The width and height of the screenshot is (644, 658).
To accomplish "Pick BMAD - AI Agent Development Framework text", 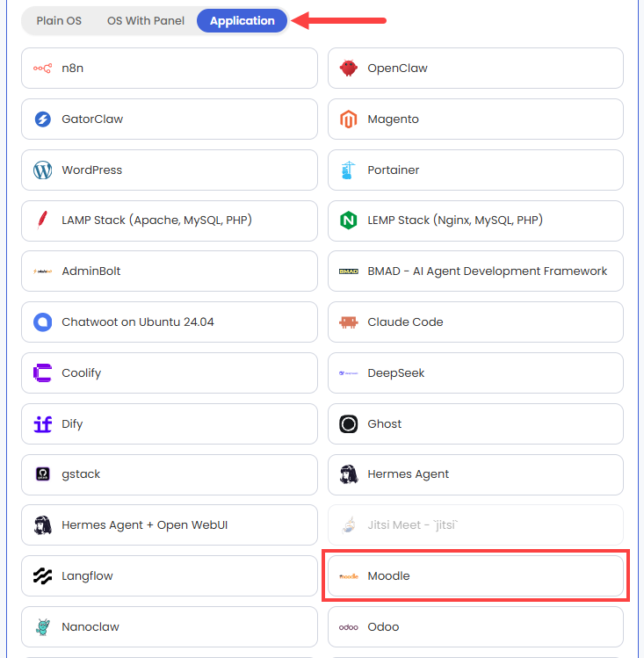I will [x=487, y=271].
